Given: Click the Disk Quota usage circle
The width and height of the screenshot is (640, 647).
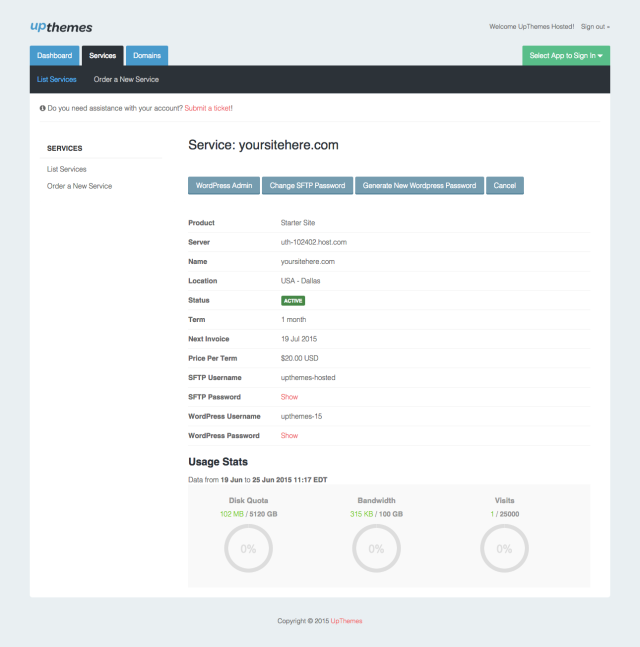Looking at the screenshot, I should click(x=248, y=548).
